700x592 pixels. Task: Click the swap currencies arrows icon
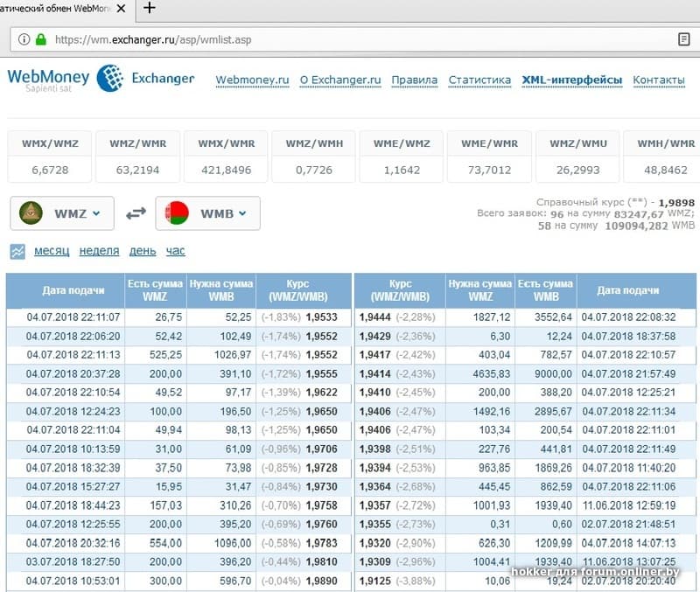(x=136, y=212)
